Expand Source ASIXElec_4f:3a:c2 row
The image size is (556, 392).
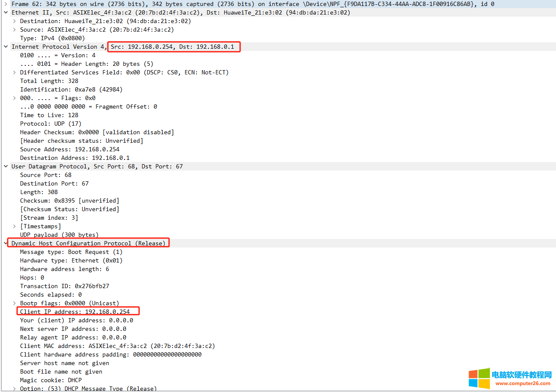click(15, 29)
